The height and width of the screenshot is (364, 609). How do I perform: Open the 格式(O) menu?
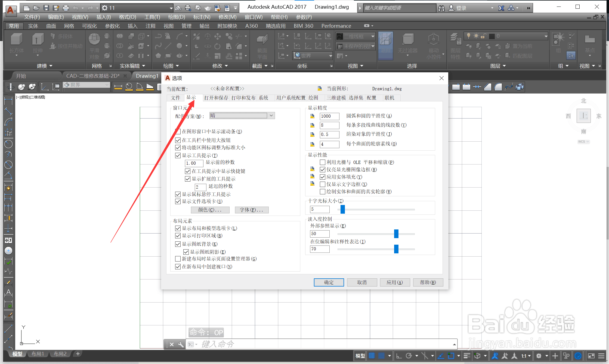coord(128,17)
